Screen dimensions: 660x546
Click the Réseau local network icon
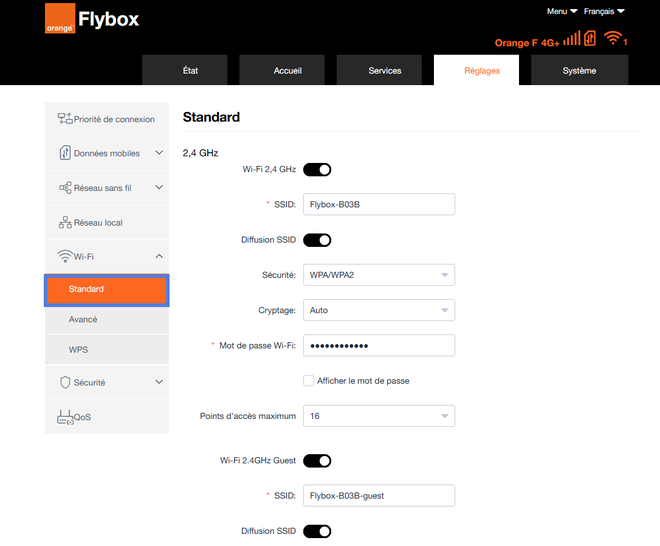pos(65,222)
